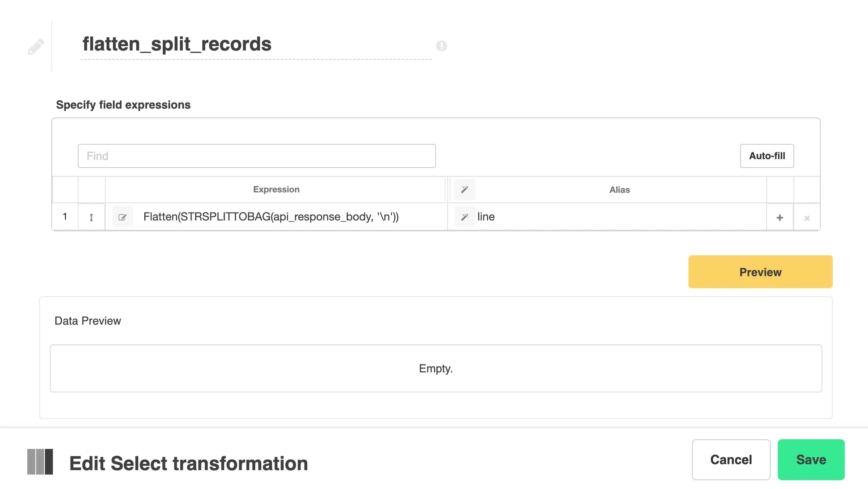Click the Find search field
This screenshot has width=868, height=489.
pyautogui.click(x=256, y=156)
